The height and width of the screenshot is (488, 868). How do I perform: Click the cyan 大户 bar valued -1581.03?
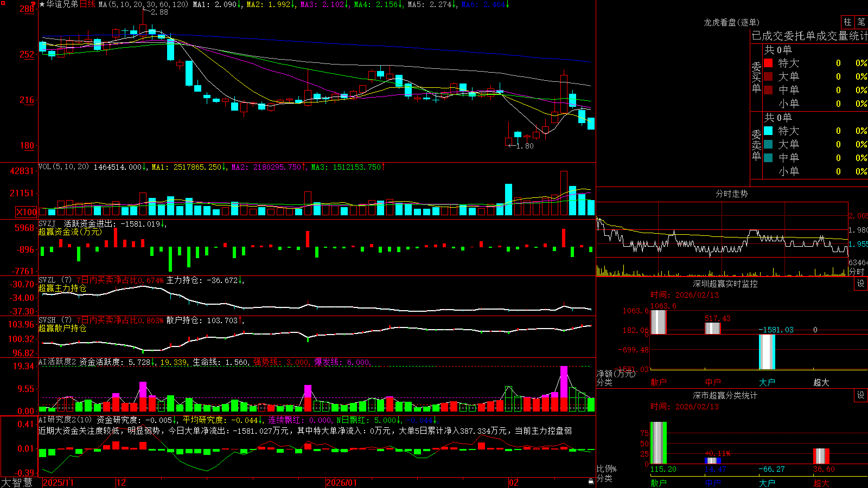point(767,352)
